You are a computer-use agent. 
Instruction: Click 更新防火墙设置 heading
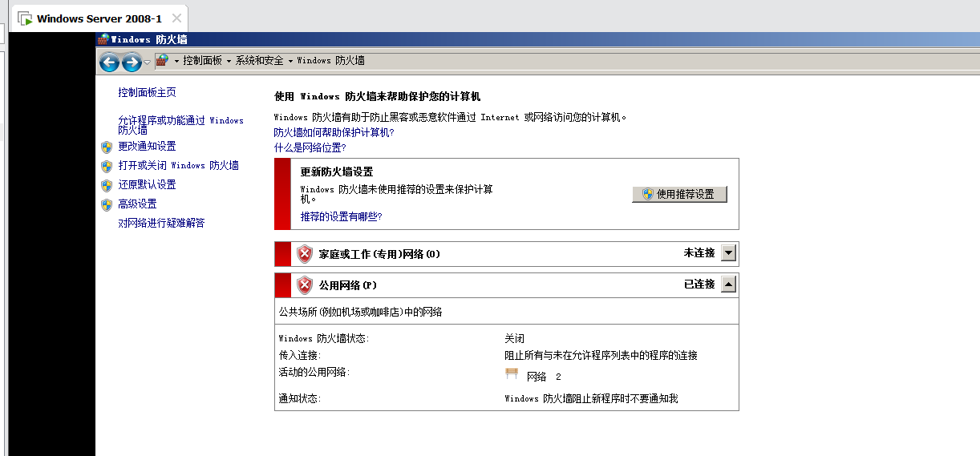click(x=336, y=172)
